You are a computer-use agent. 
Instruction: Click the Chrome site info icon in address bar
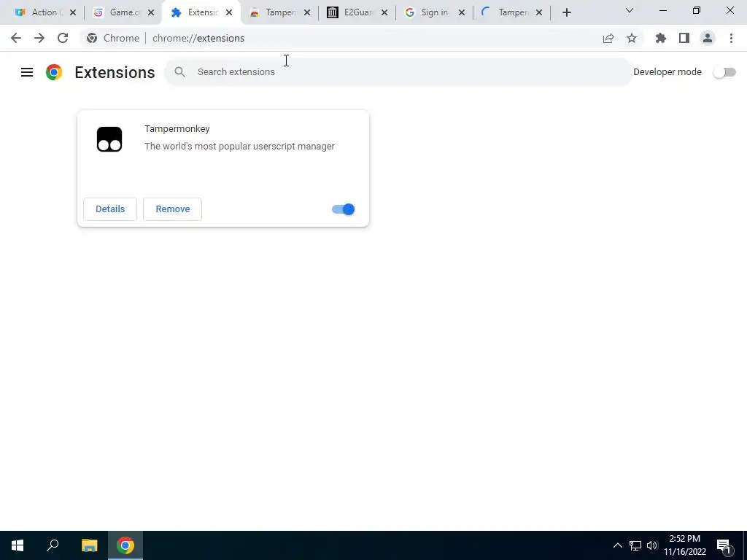point(92,38)
